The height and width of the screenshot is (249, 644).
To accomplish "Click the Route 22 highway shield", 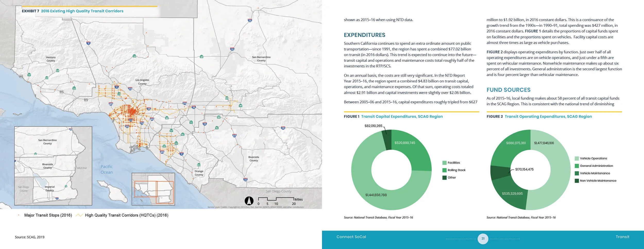I will point(164,146).
